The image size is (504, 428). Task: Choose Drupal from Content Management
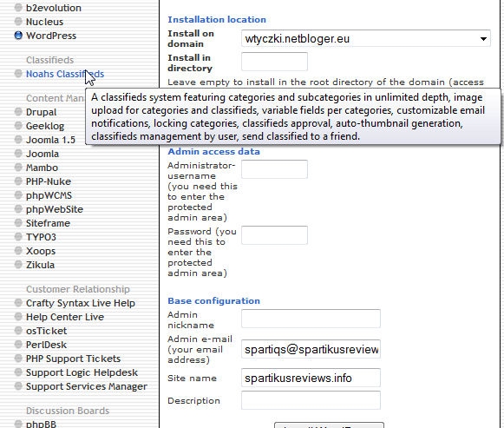[41, 112]
